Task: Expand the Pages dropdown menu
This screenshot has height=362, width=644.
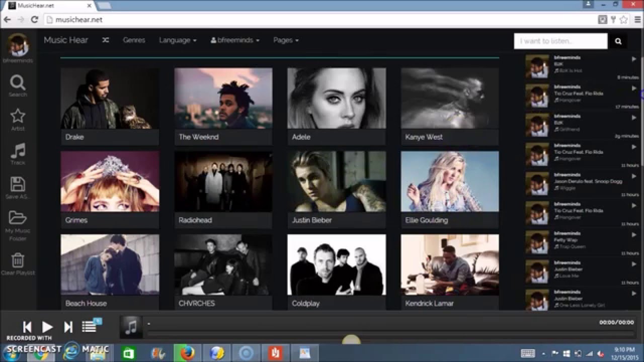Action: point(286,40)
